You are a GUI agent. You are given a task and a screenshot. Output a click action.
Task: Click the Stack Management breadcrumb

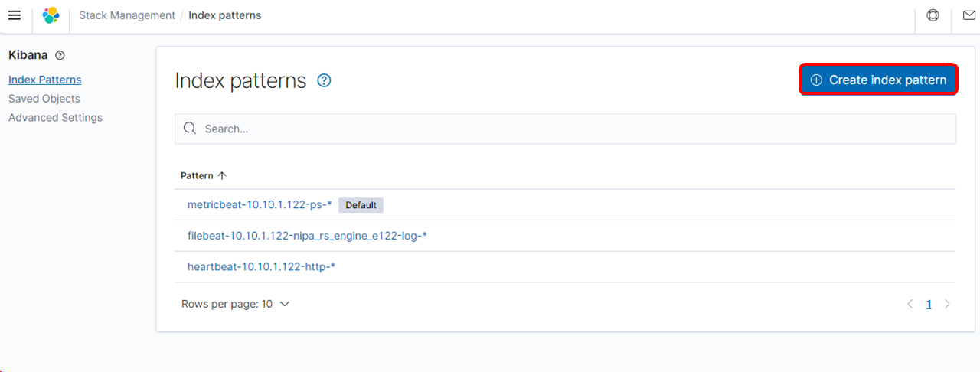[127, 15]
